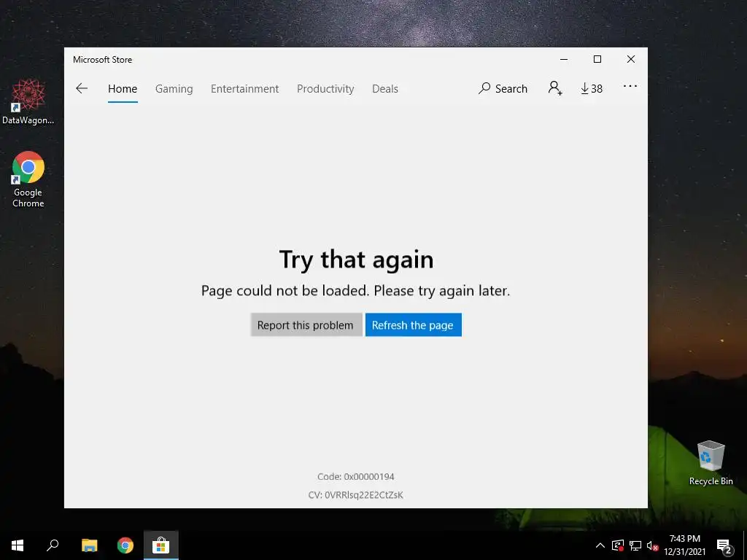747x560 pixels.
Task: Open the sign-in account icon
Action: [555, 88]
